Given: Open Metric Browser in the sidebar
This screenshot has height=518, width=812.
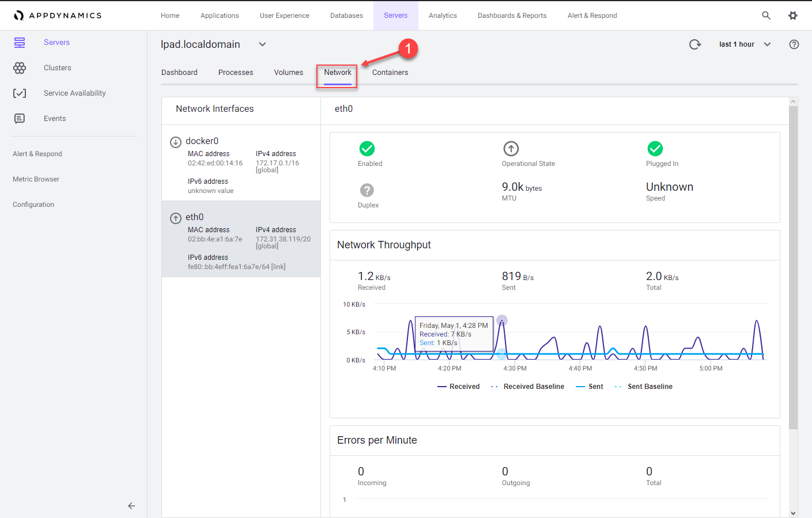Looking at the screenshot, I should [36, 179].
